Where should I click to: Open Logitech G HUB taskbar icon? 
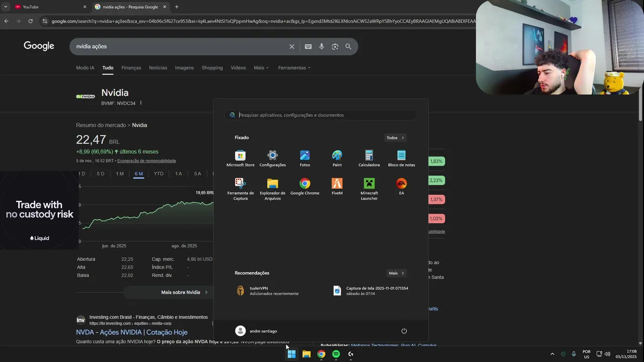[x=351, y=354]
